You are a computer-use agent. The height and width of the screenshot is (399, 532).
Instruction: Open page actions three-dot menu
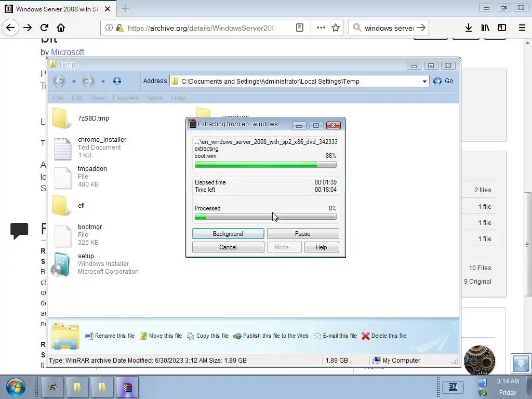coord(321,28)
